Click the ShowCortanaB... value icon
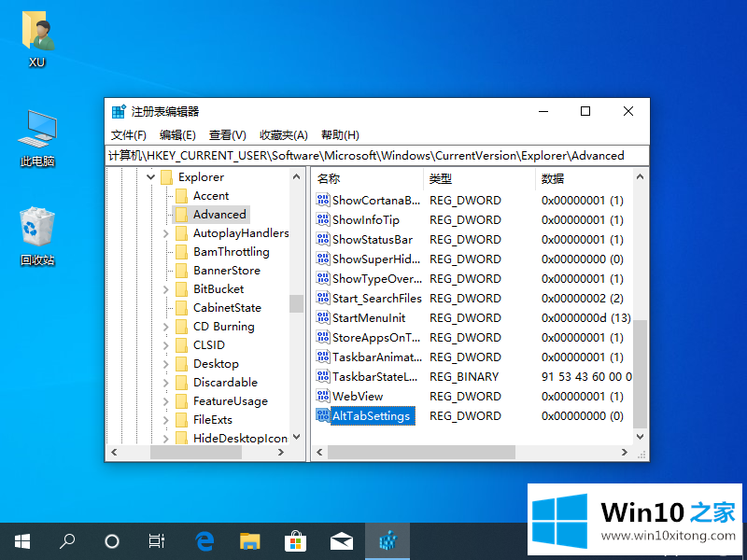 (x=322, y=200)
